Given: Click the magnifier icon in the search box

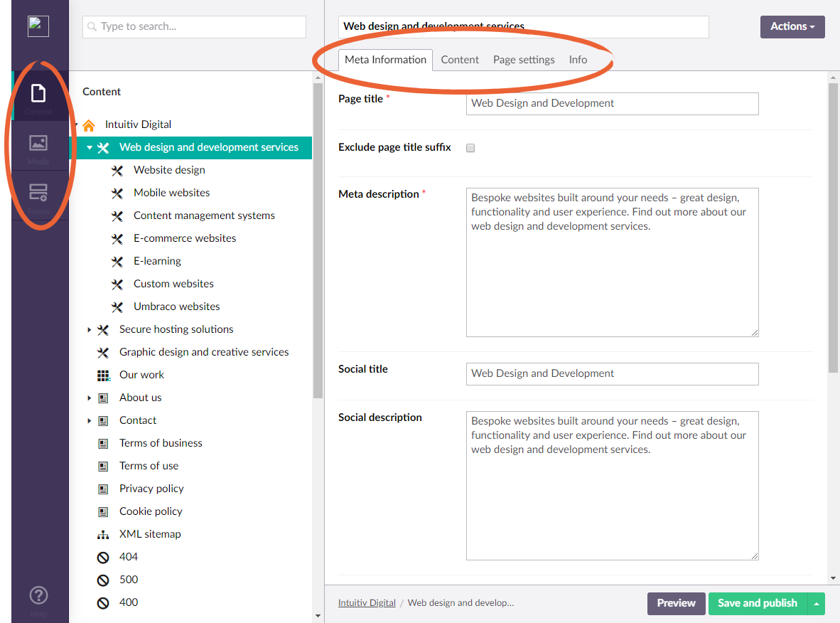Looking at the screenshot, I should [92, 26].
